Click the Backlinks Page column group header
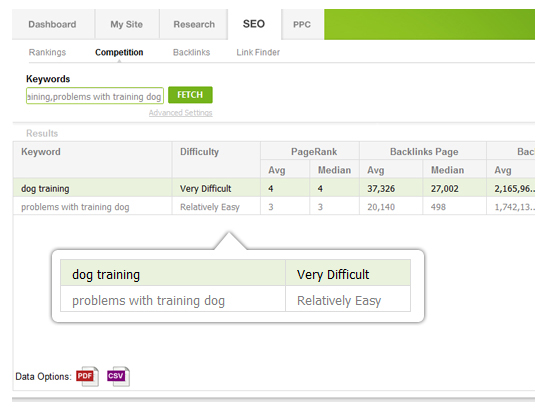 [x=423, y=151]
